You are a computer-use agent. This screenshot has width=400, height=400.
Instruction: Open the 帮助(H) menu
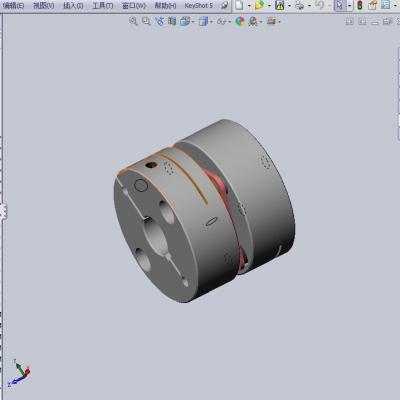coord(165,5)
